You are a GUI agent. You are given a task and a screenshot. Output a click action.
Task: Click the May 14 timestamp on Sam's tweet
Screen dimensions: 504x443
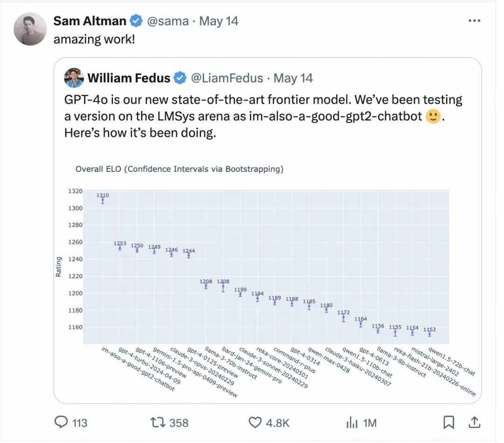point(219,21)
